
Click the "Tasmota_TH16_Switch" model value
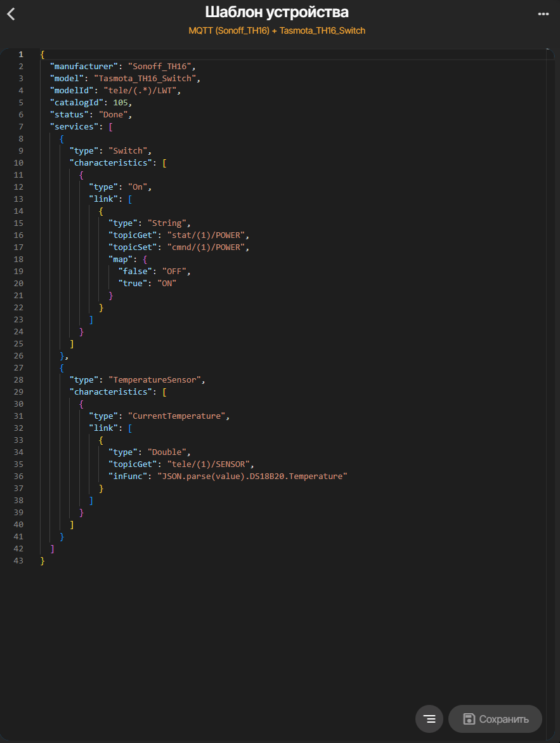[147, 79]
